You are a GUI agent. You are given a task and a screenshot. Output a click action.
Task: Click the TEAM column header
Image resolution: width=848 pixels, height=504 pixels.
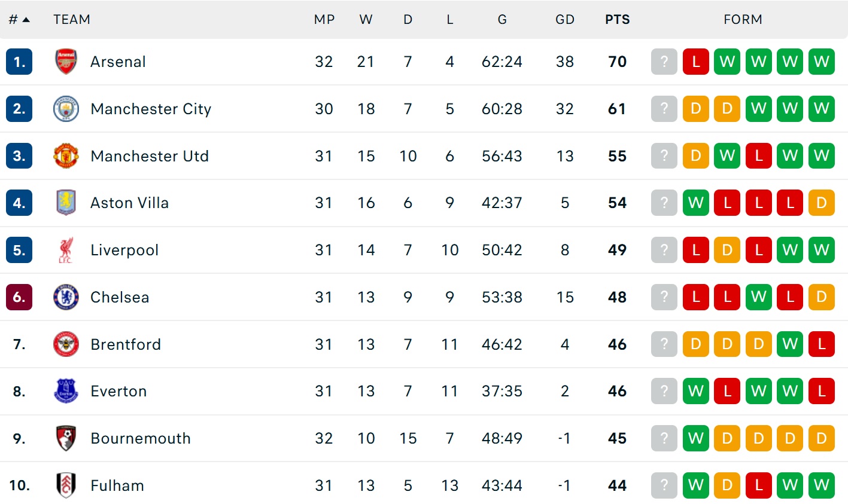pos(72,20)
